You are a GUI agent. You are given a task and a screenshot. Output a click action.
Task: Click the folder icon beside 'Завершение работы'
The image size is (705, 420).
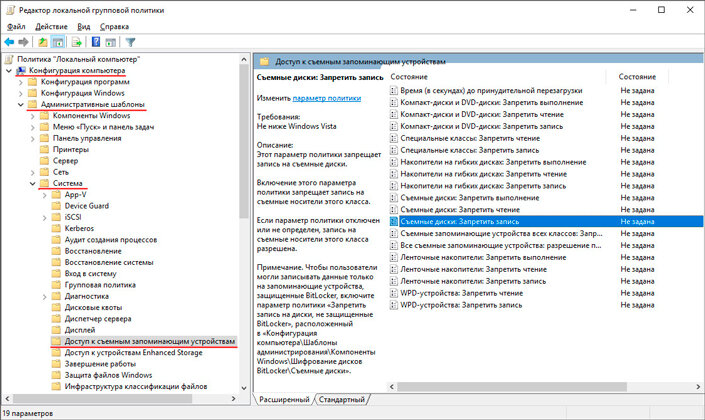pos(56,364)
